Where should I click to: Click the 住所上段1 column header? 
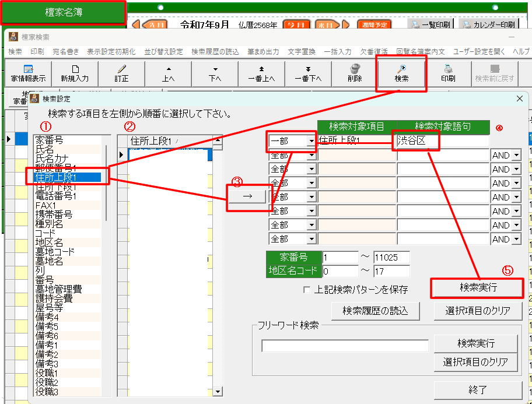170,140
